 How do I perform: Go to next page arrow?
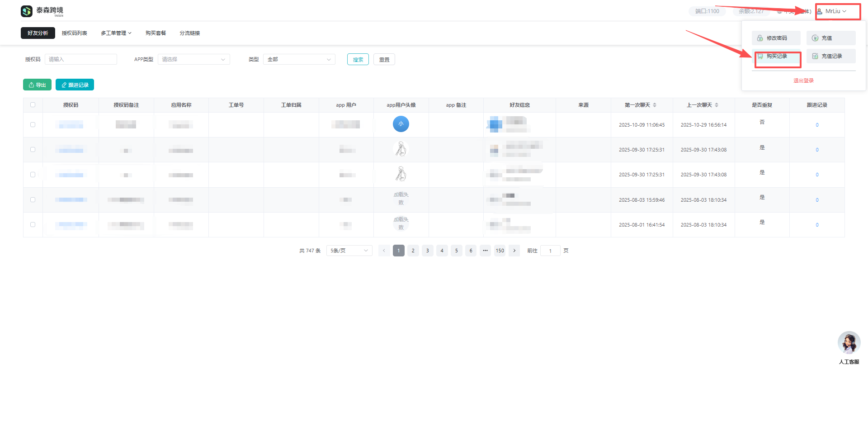pyautogui.click(x=514, y=251)
